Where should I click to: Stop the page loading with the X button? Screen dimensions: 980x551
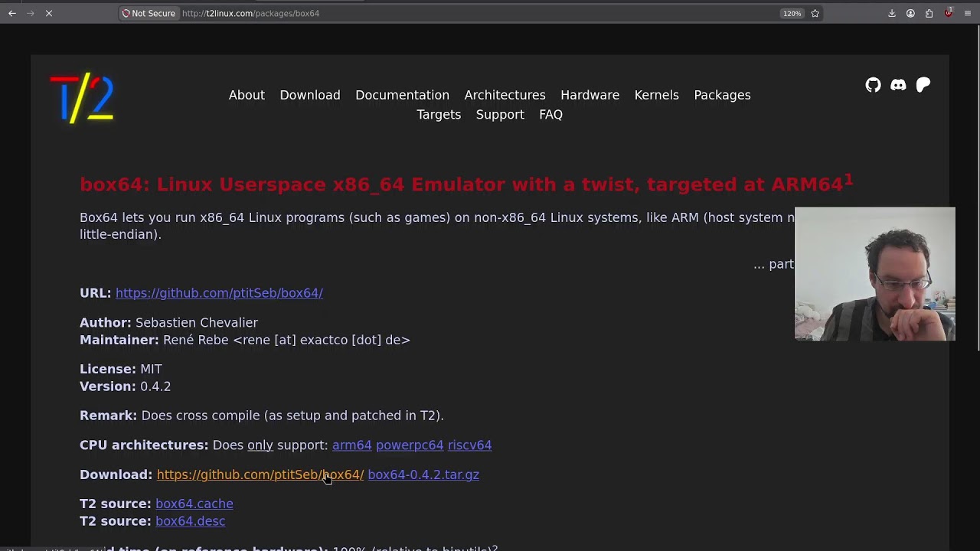pyautogui.click(x=48, y=13)
